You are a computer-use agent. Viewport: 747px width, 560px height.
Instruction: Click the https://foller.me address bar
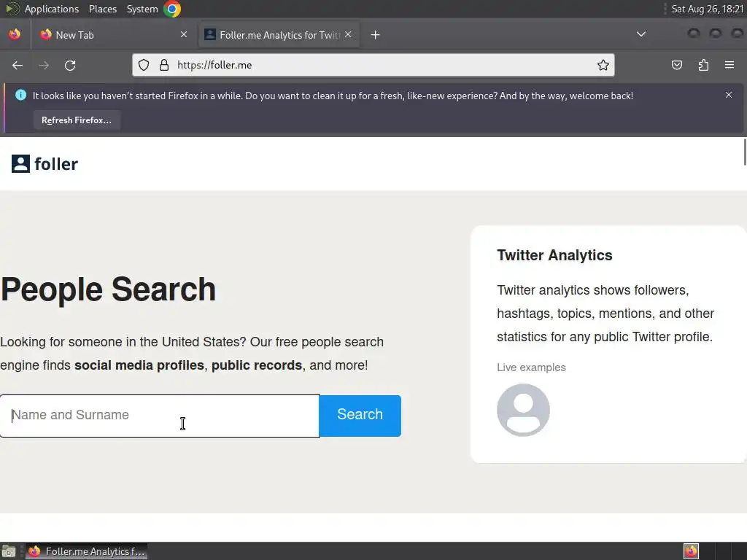373,65
